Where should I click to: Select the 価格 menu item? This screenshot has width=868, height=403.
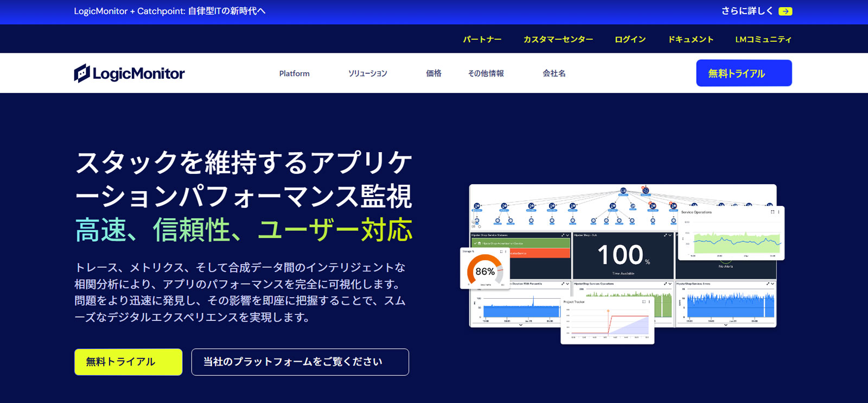(x=433, y=73)
